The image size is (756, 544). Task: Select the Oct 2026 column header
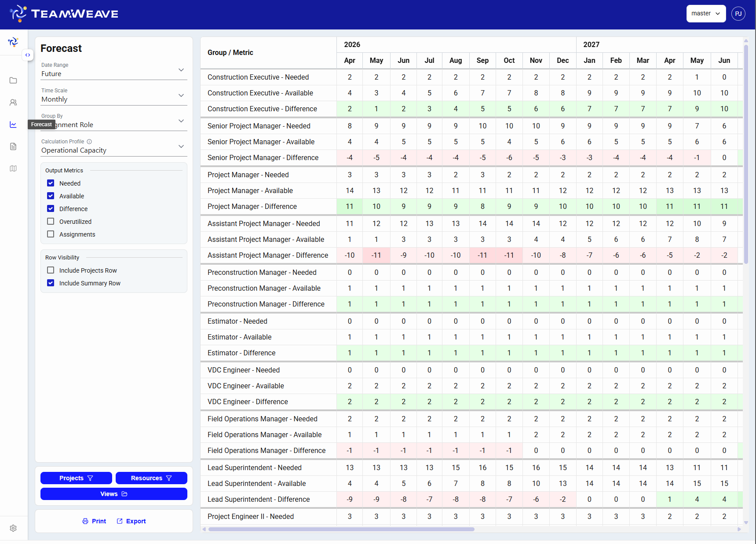coord(509,61)
